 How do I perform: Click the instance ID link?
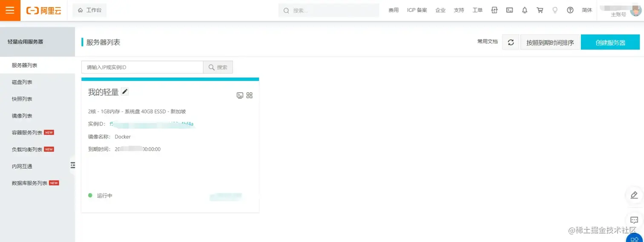pyautogui.click(x=152, y=124)
